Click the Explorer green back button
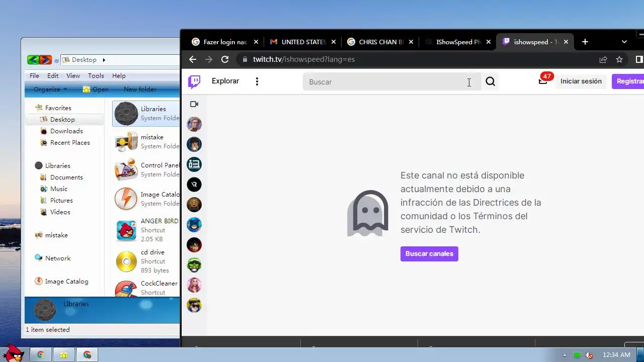 [33, 60]
